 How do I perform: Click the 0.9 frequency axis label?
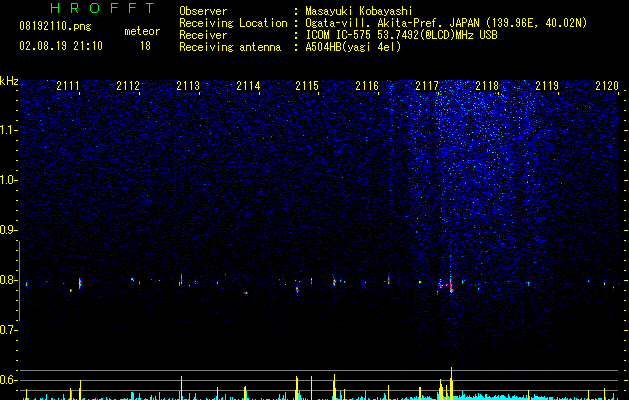[x=8, y=230]
